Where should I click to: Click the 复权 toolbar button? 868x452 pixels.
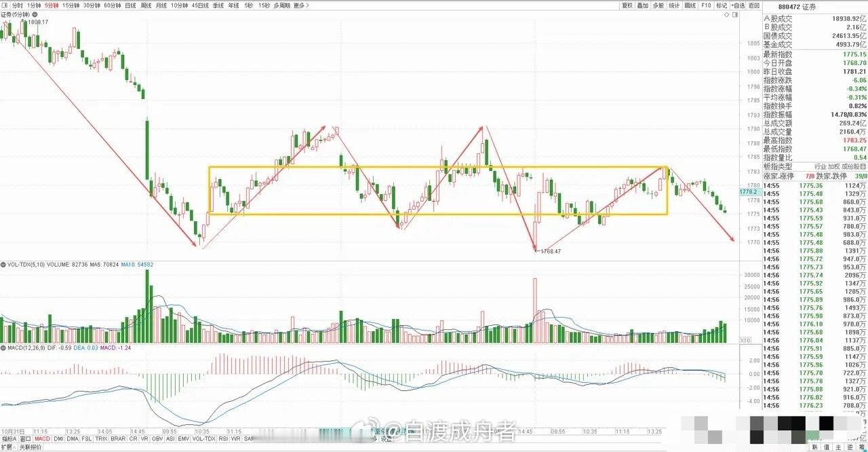pos(627,5)
